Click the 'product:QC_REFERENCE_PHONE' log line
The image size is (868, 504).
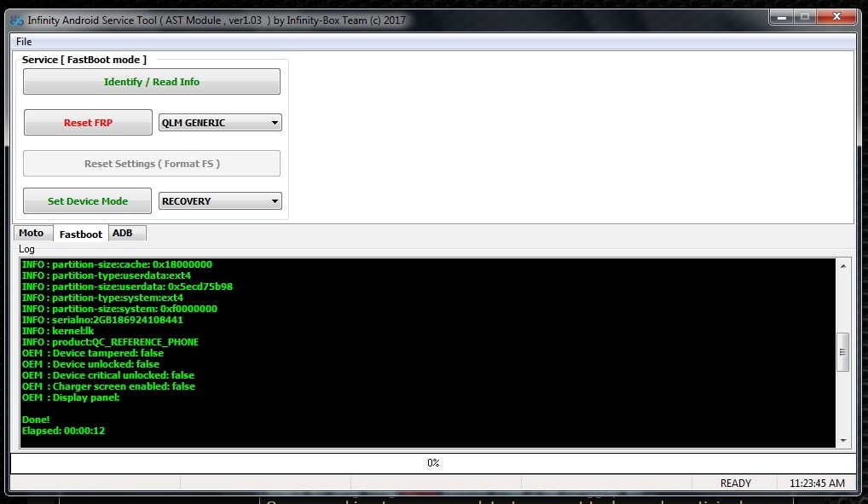point(110,342)
